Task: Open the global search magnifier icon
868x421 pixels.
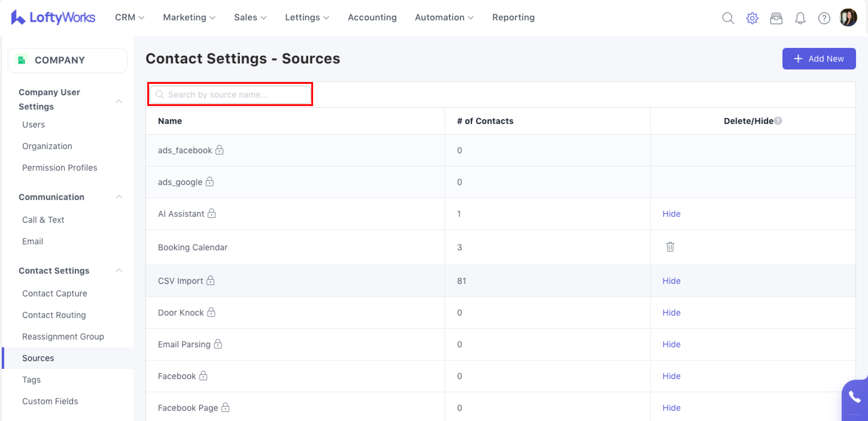Action: [728, 18]
